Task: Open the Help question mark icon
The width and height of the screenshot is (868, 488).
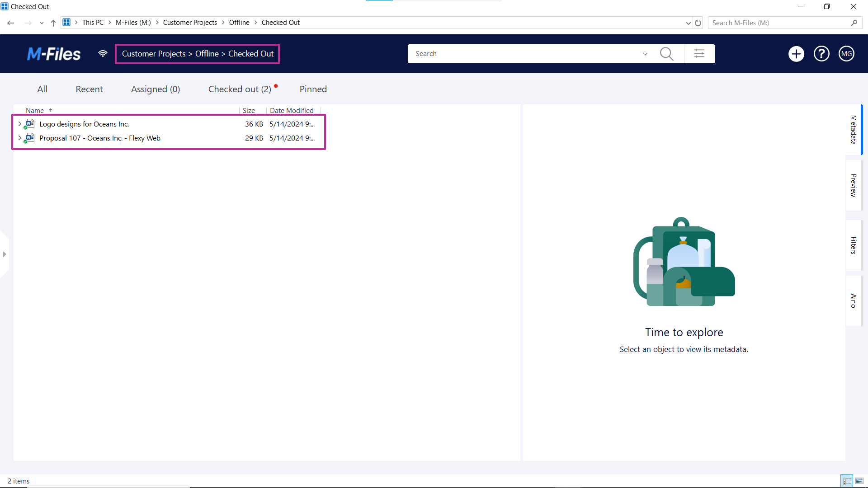Action: [821, 54]
